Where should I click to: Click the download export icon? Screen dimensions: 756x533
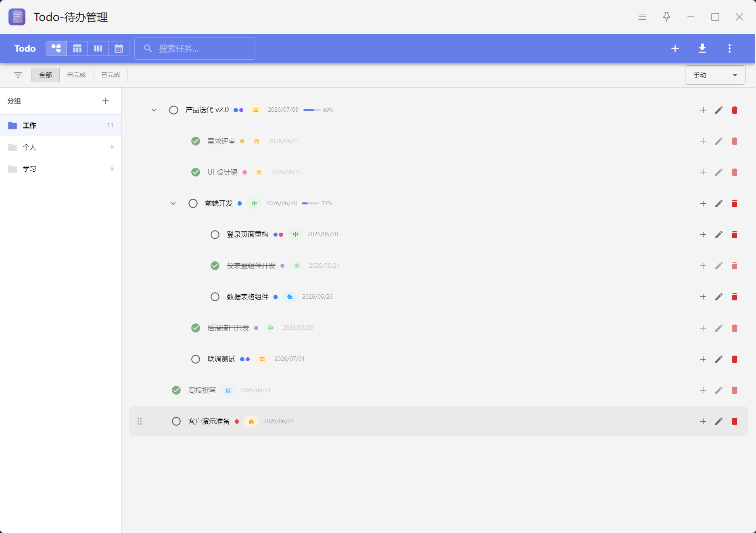pyautogui.click(x=702, y=48)
